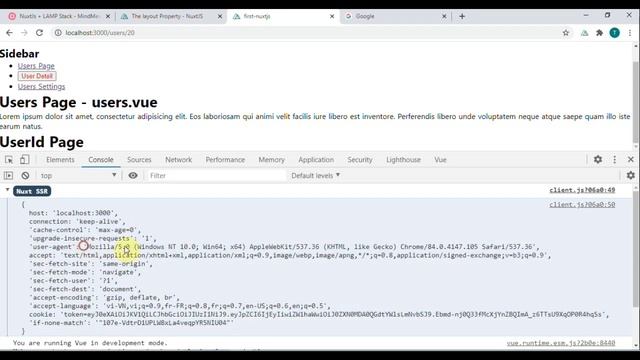The width and height of the screenshot is (640, 360).
Task: Click the 'accept-encoding' log line
Action: tap(104, 298)
